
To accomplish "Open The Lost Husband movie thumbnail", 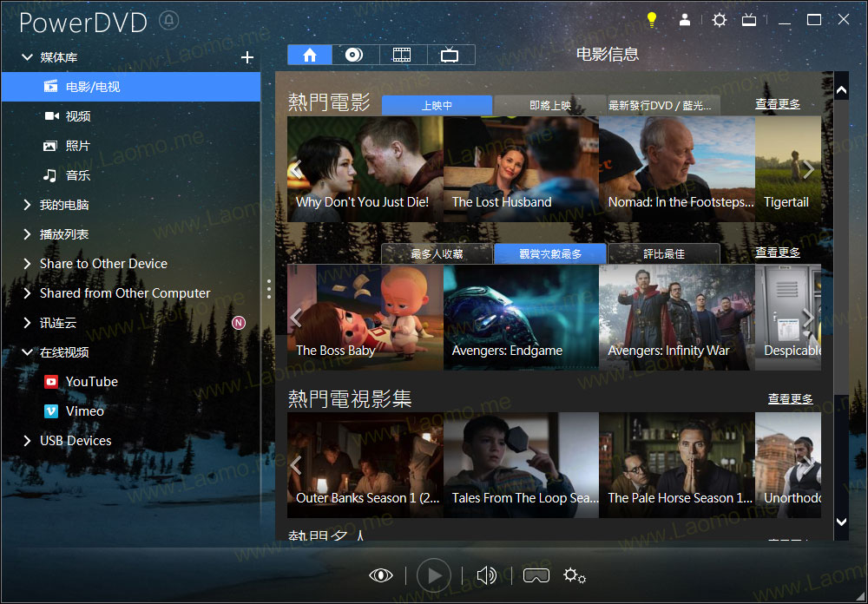I will coord(521,169).
